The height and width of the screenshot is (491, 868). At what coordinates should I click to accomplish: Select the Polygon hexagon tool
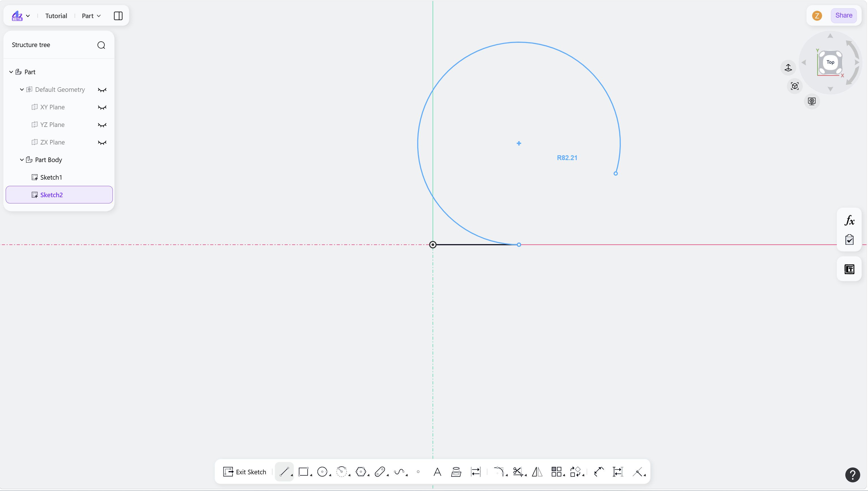click(361, 471)
